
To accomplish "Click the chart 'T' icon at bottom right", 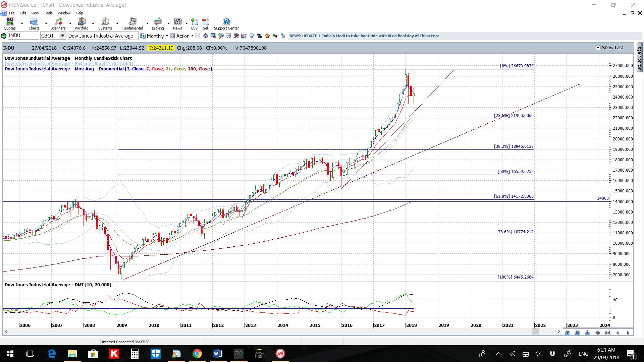I will pos(567,333).
